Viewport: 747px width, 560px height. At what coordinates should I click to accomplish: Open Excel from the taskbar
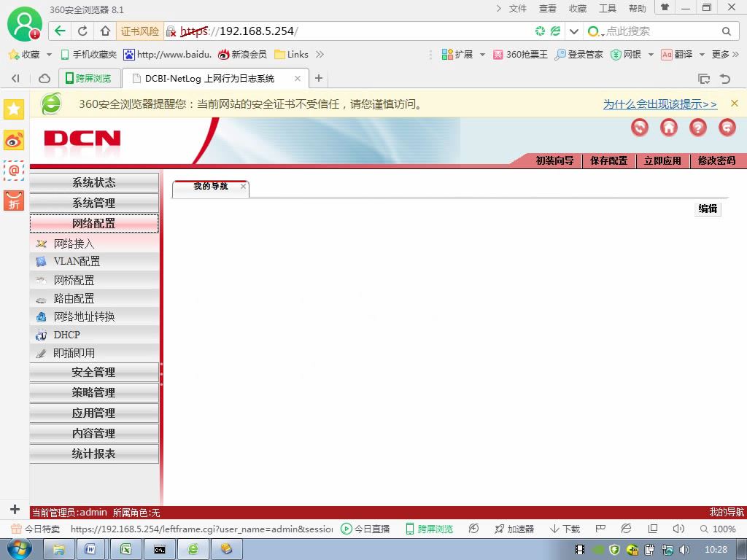(125, 550)
